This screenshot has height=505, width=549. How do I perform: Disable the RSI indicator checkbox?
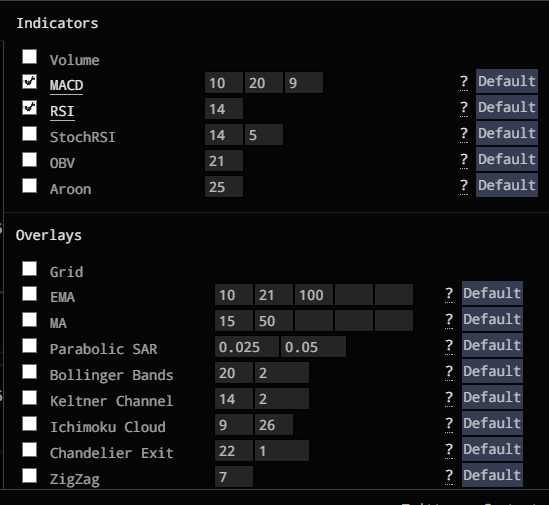pos(29,108)
